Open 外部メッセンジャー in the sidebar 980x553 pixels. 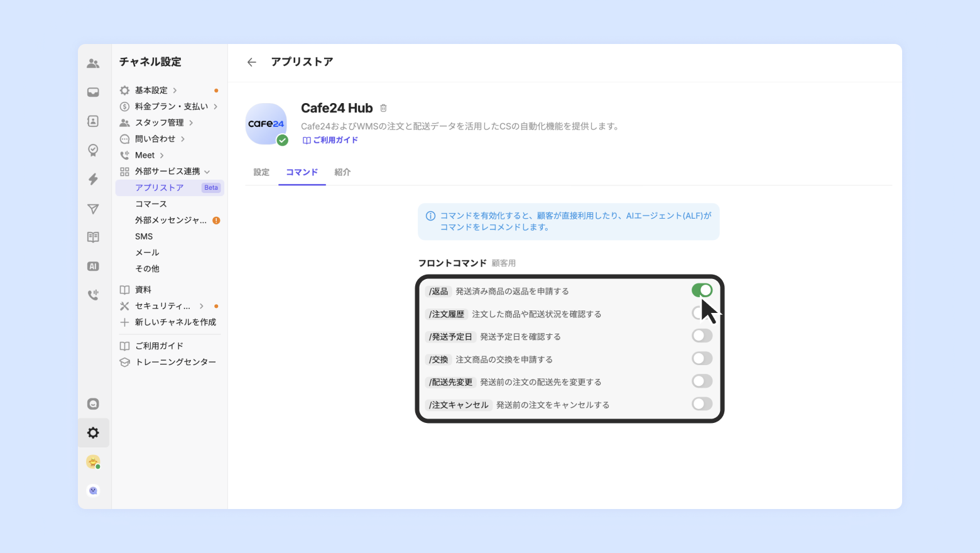171,221
